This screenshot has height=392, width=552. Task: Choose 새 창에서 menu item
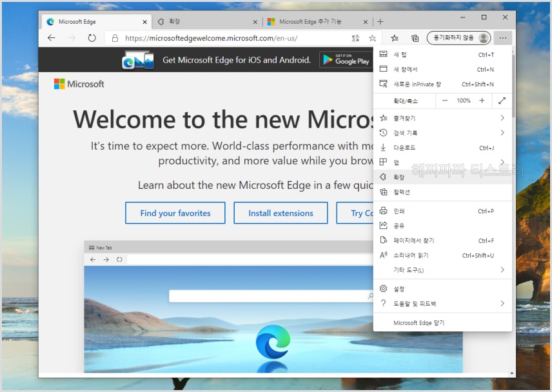coord(442,70)
